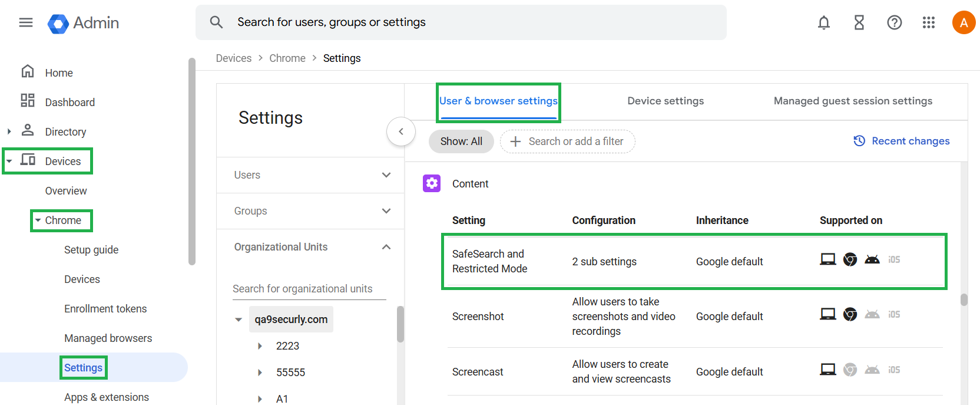This screenshot has height=405, width=980.
Task: Click Search or add a filter field
Action: 568,141
